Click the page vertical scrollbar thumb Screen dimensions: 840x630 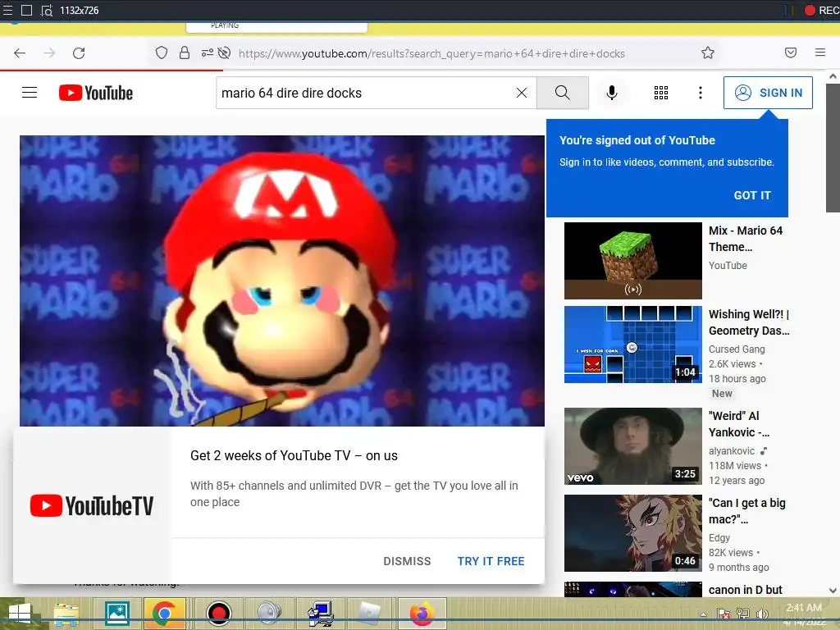(x=833, y=148)
